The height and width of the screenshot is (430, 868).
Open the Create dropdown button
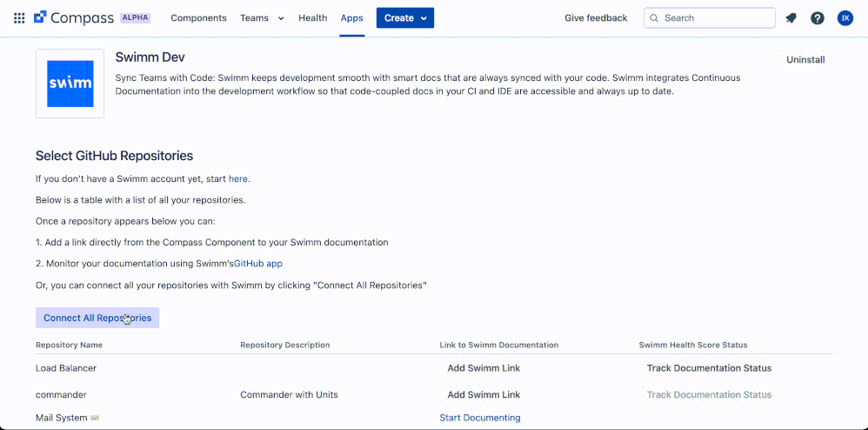[x=405, y=17]
